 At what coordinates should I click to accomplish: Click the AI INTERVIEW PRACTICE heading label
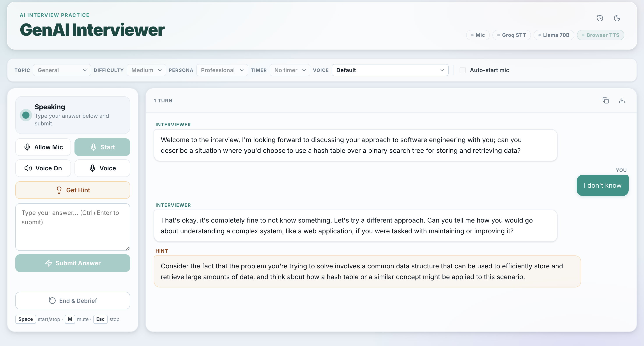point(55,15)
